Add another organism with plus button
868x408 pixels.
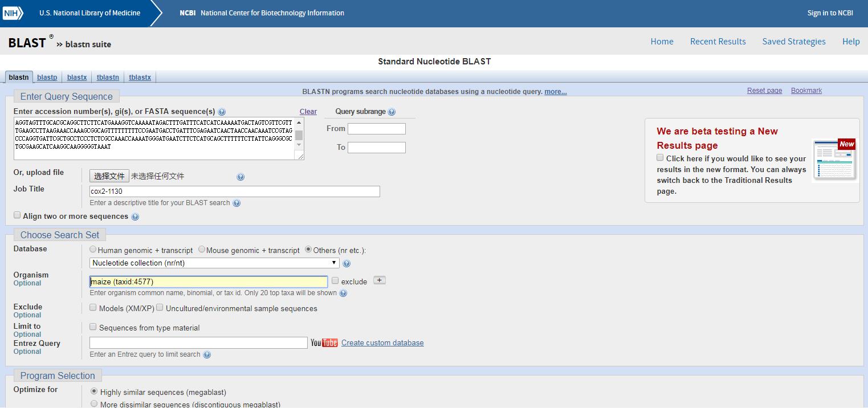coord(380,280)
